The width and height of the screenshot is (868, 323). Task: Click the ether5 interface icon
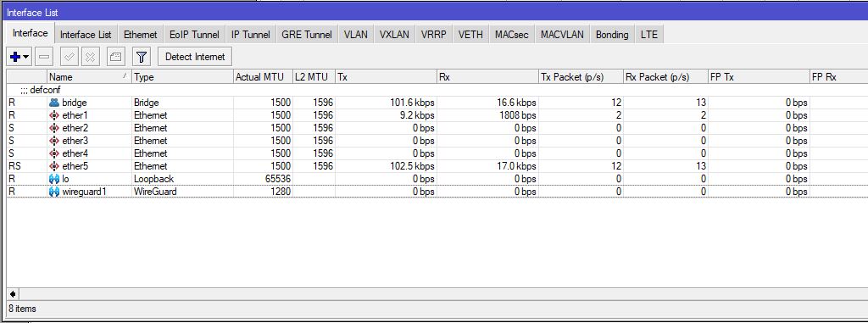53,166
